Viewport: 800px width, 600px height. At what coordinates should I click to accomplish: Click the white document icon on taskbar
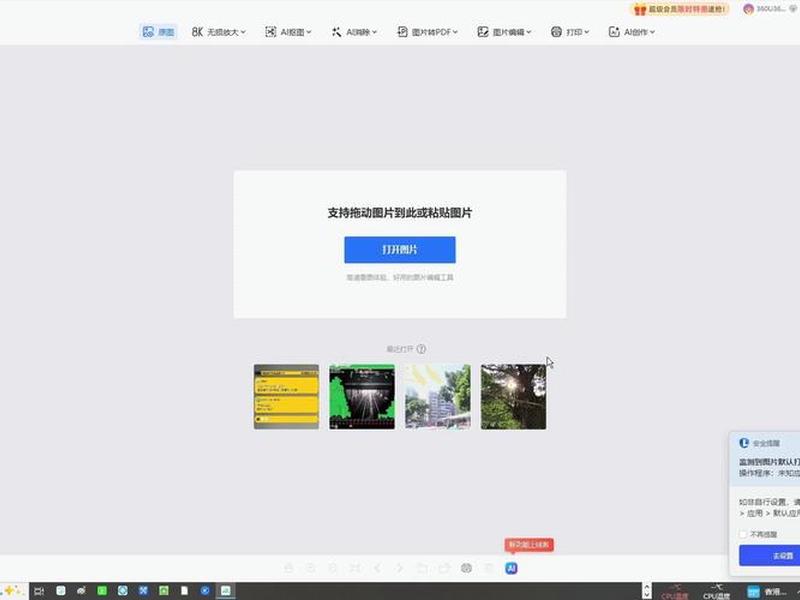(184, 591)
